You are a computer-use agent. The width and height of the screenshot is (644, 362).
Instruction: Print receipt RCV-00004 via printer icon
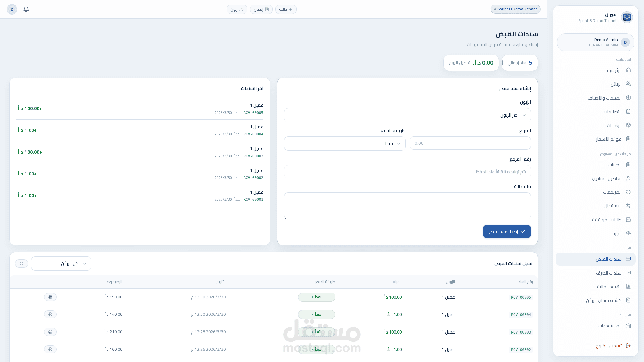[x=50, y=315]
